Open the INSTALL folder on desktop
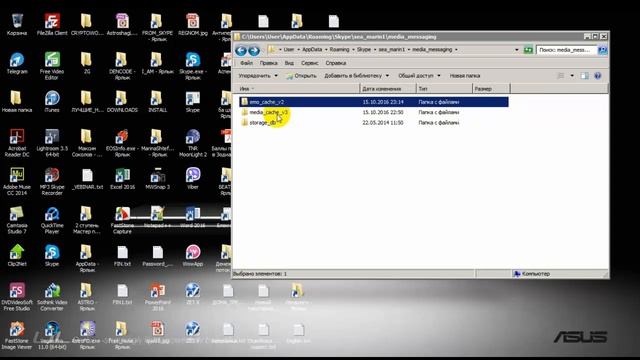The width and height of the screenshot is (640, 360). point(158,102)
